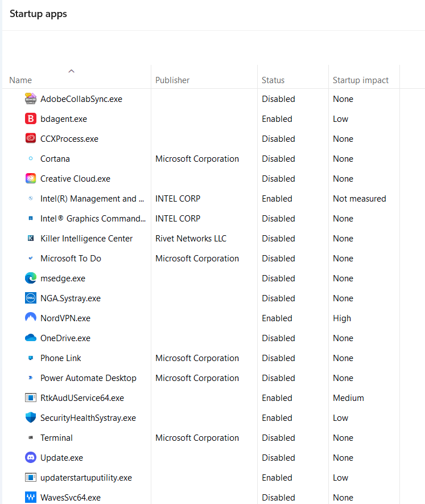Select the NGA.Systray.exe entry name
This screenshot has width=425, height=504.
pyautogui.click(x=71, y=298)
